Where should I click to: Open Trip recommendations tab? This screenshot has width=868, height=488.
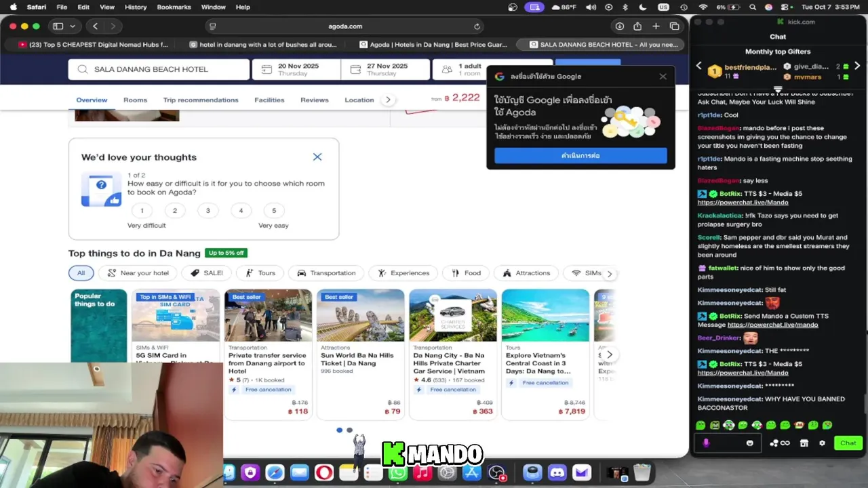[x=201, y=100]
